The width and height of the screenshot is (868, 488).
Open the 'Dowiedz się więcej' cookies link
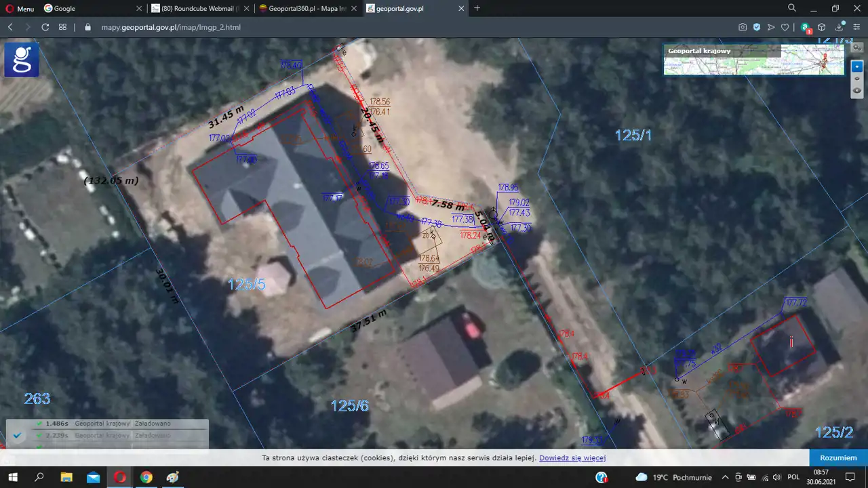572,458
